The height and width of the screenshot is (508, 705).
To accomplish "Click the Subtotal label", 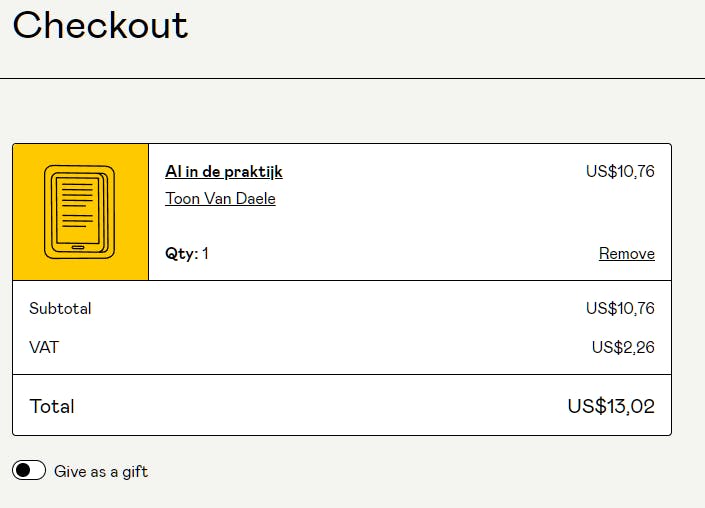I will [60, 308].
